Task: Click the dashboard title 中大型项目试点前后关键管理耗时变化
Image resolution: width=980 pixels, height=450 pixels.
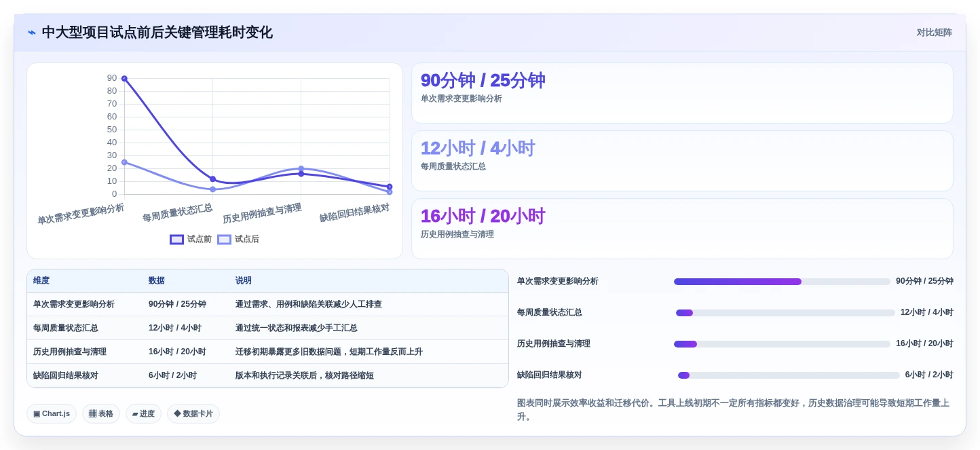Action: click(157, 32)
